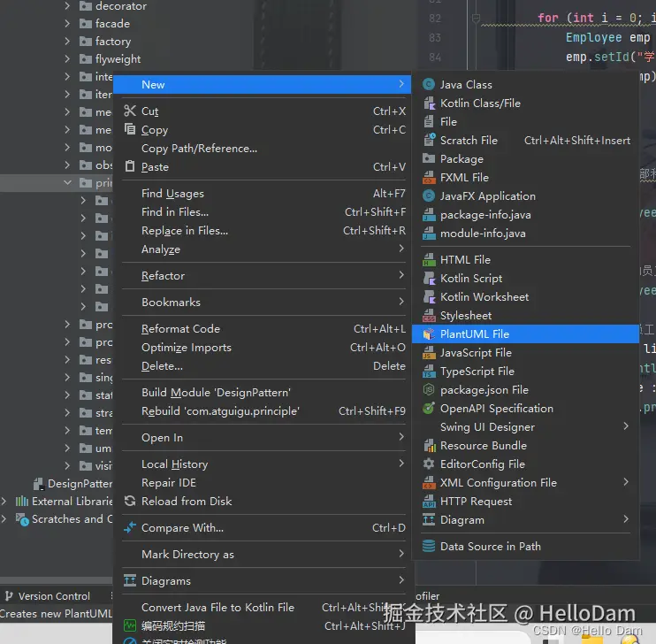The width and height of the screenshot is (656, 644).
Task: Click the package.json File icon
Action: pyautogui.click(x=429, y=390)
